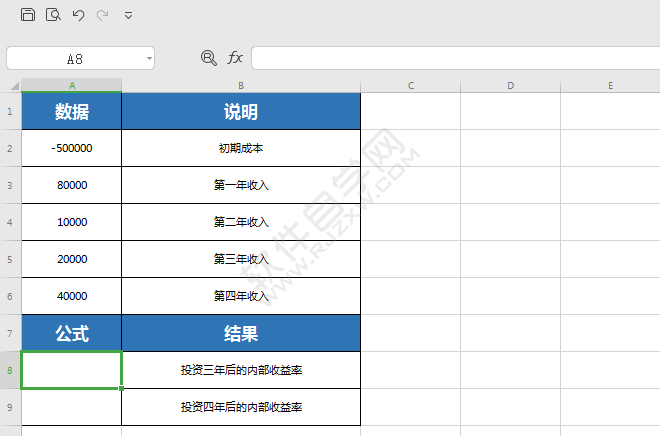660x436 pixels.
Task: Select the cell 投资四年后的内部收益率
Action: (241, 407)
